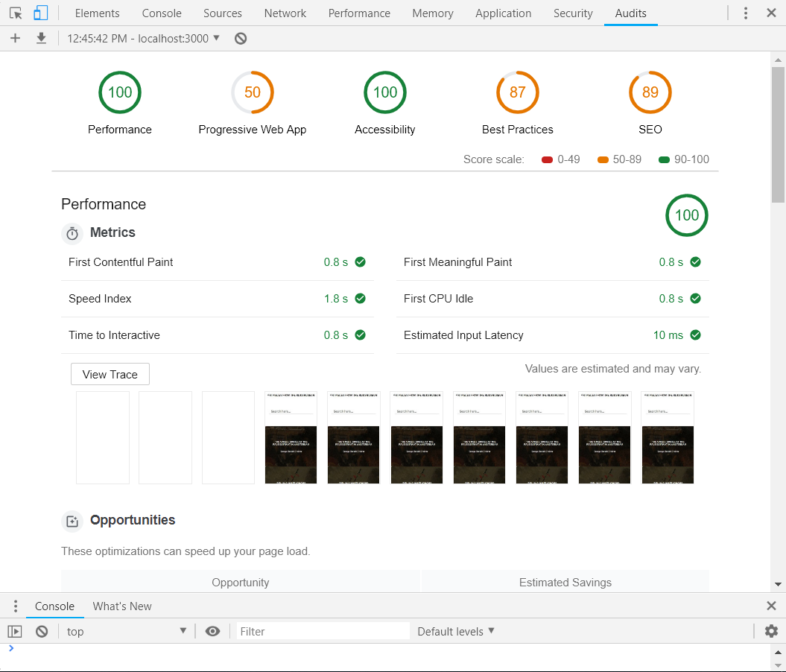The height and width of the screenshot is (672, 786).
Task: Click Time to Interactive green check icon
Action: pos(360,335)
